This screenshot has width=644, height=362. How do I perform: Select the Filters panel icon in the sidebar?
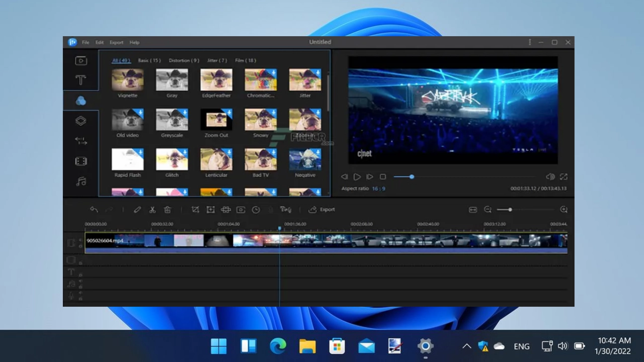[x=80, y=101]
